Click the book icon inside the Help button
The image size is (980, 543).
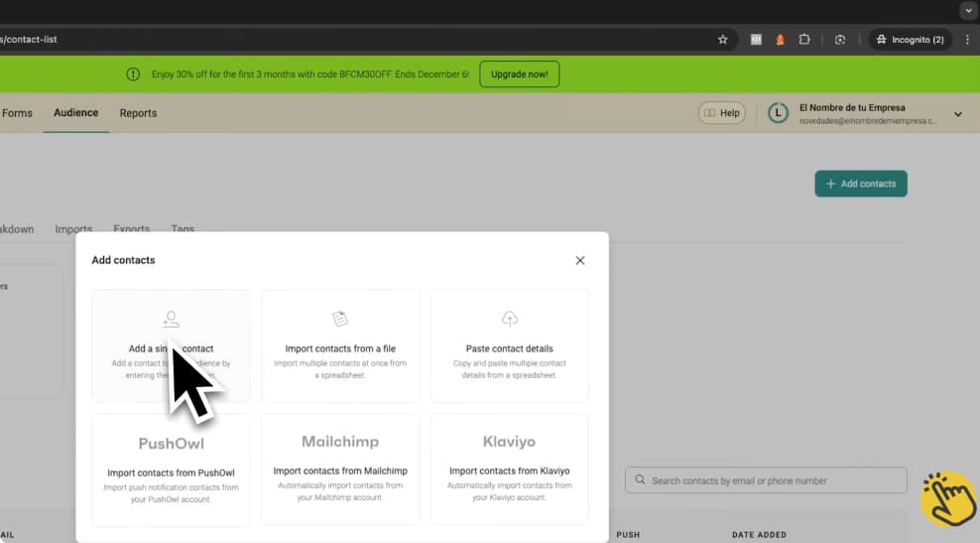pyautogui.click(x=709, y=112)
